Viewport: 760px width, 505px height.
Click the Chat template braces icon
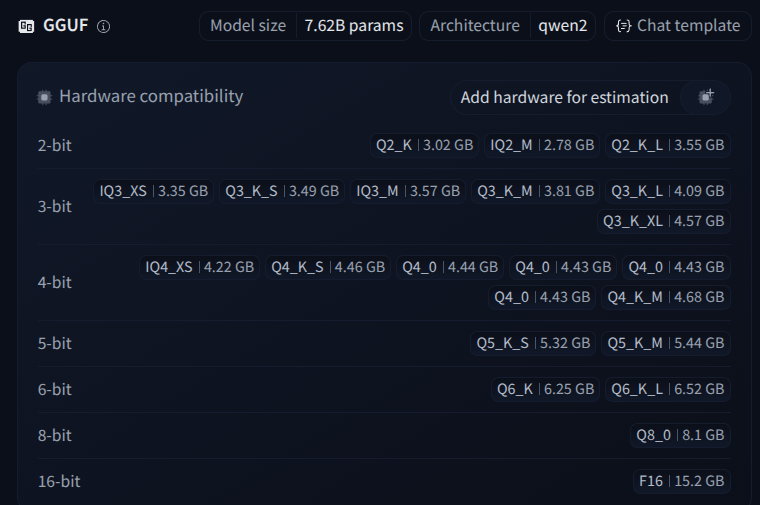(x=624, y=26)
